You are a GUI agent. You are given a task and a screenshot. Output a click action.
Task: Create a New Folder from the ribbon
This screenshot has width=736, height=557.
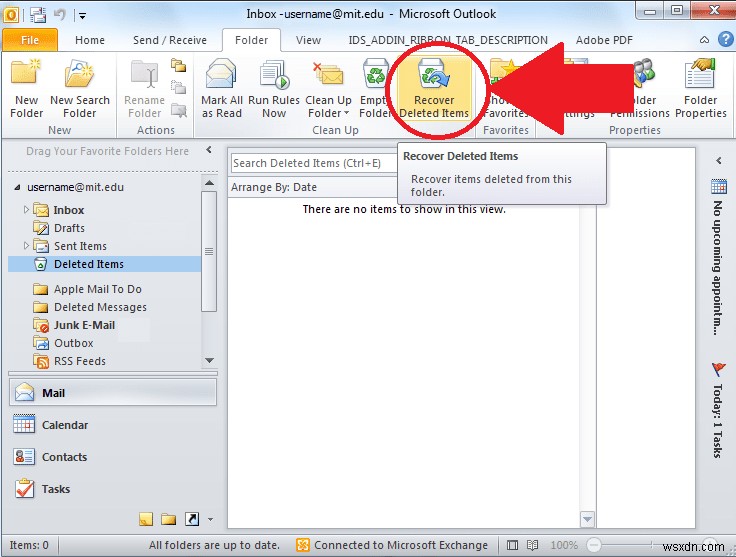coord(26,89)
